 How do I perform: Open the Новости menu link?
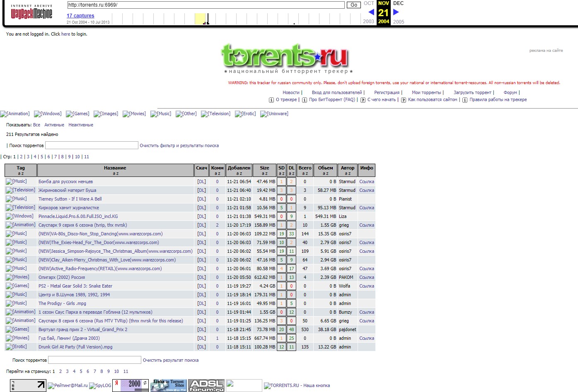[x=291, y=93]
